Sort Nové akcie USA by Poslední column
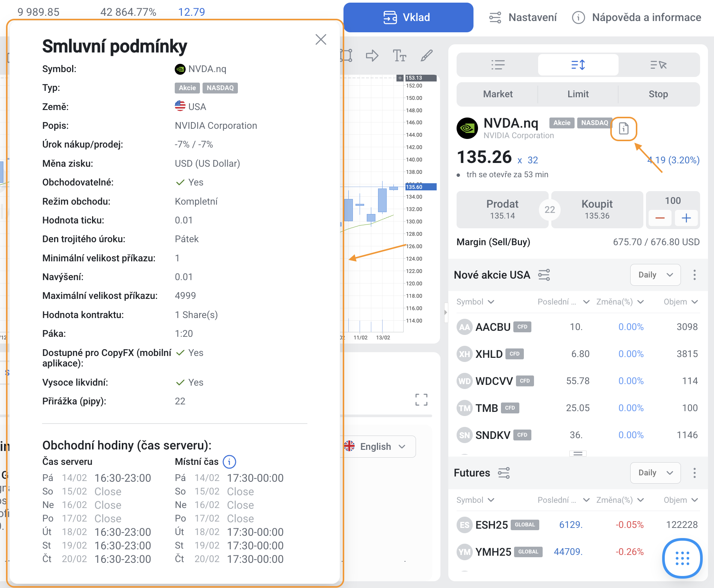This screenshot has height=588, width=714. (x=563, y=302)
